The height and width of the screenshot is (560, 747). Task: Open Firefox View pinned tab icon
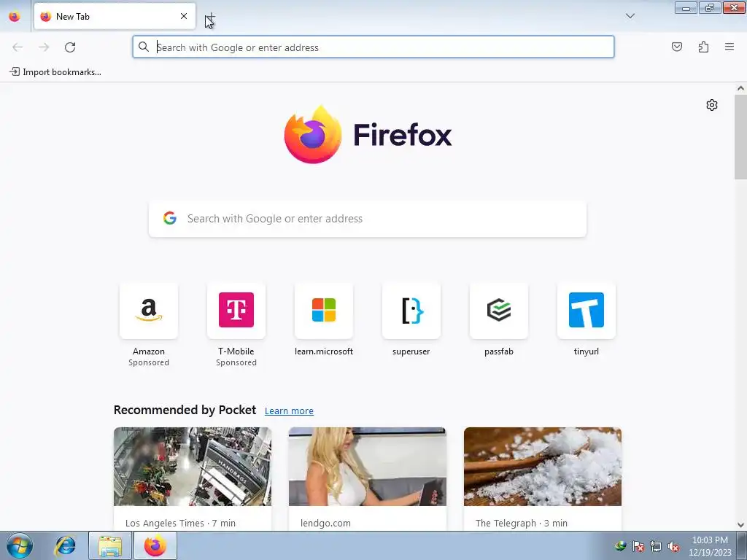[15, 16]
